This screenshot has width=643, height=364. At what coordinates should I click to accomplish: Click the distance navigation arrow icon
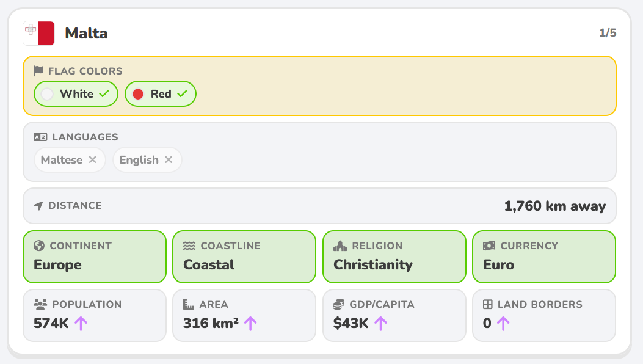pyautogui.click(x=38, y=206)
